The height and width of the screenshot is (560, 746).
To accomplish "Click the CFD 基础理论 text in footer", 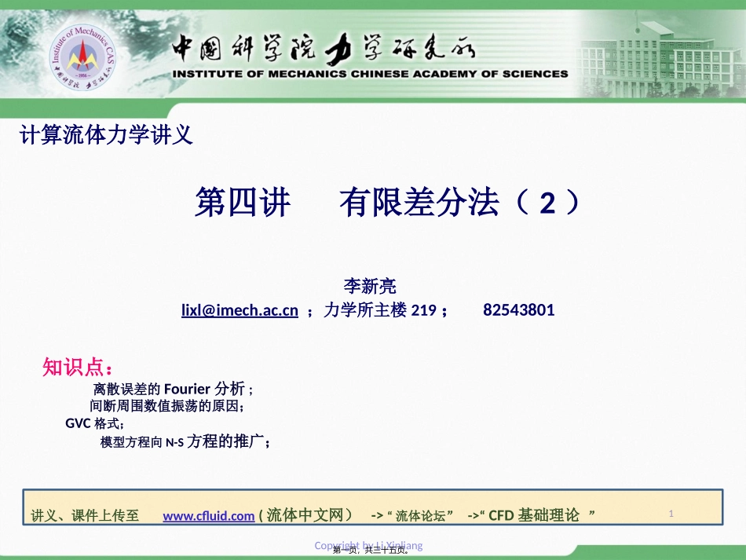I will (x=534, y=515).
